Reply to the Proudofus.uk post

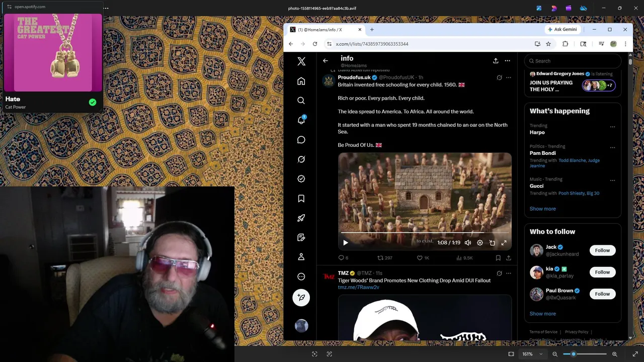[x=344, y=258]
